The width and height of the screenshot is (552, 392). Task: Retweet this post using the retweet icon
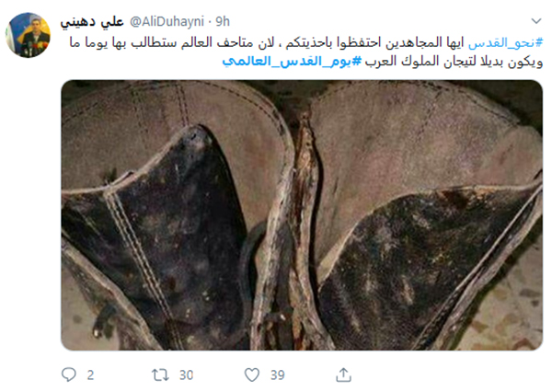(x=160, y=375)
